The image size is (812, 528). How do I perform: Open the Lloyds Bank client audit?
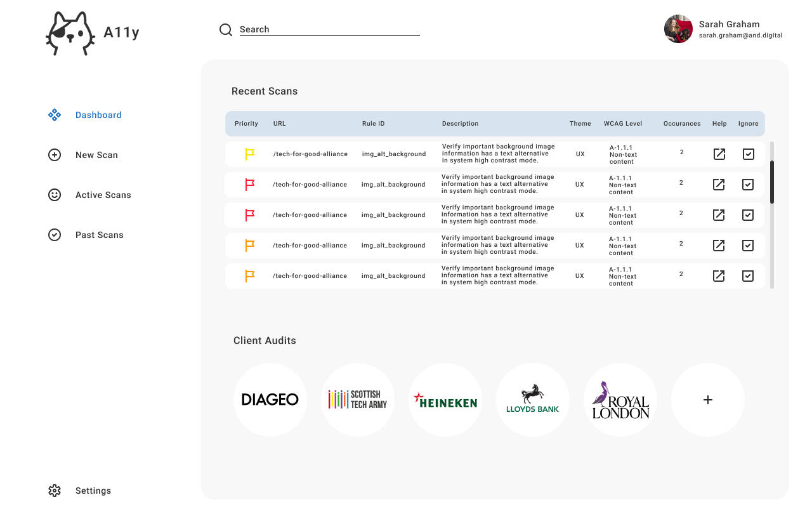coord(533,400)
